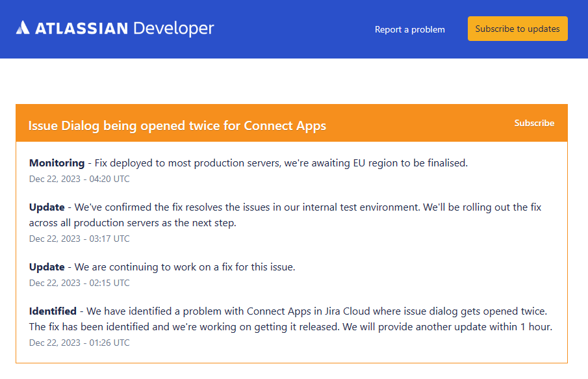Click the Dec 22, 2023 - 02:15 UTC timestamp

point(79,283)
